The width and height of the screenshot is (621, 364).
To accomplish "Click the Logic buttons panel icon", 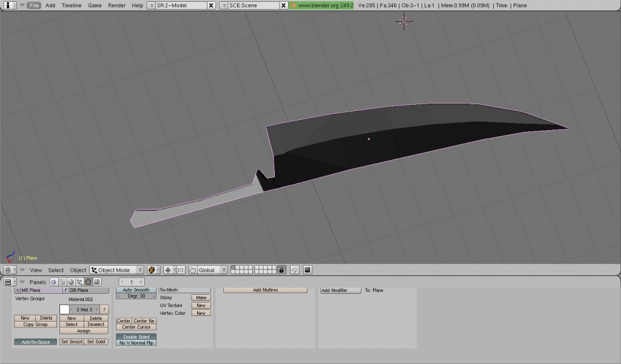I will click(54, 282).
